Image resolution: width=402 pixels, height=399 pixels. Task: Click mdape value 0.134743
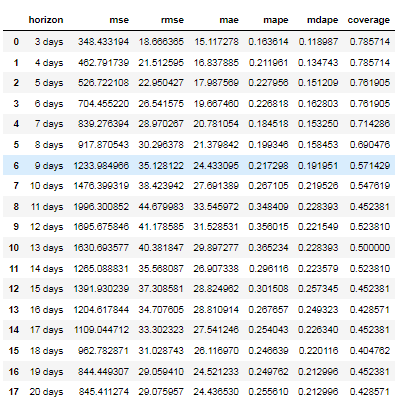[318, 63]
